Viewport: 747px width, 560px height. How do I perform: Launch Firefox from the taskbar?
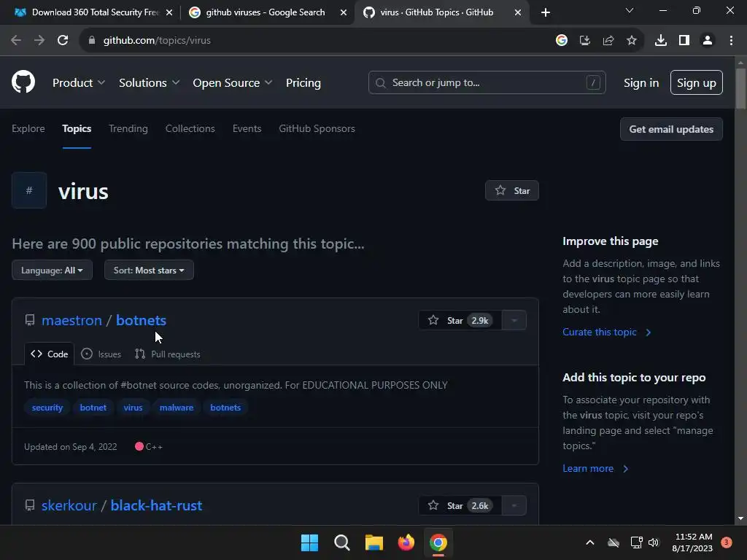coord(406,542)
